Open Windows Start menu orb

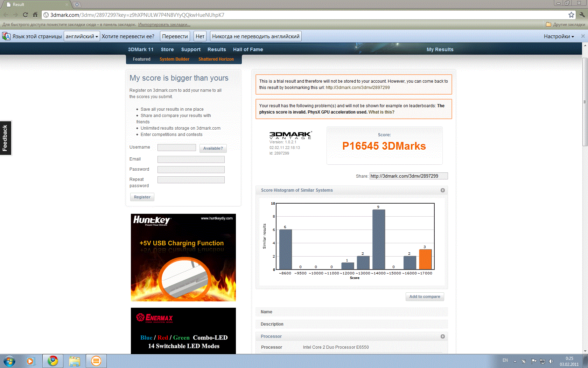(x=9, y=361)
